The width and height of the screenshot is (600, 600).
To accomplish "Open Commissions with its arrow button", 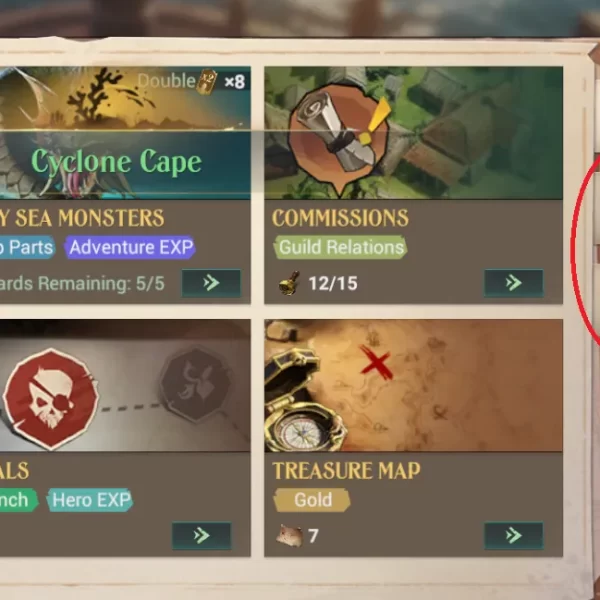I will click(x=514, y=283).
